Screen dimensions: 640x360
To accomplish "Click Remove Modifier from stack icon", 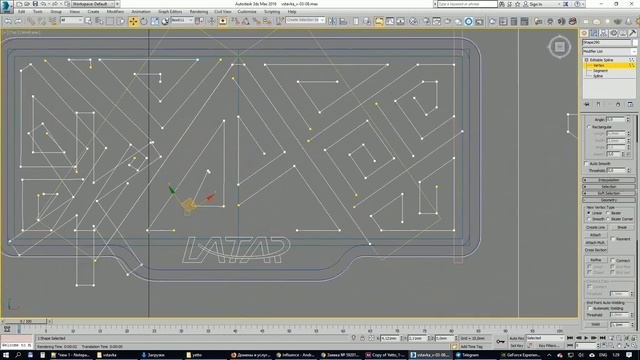I will (x=618, y=104).
